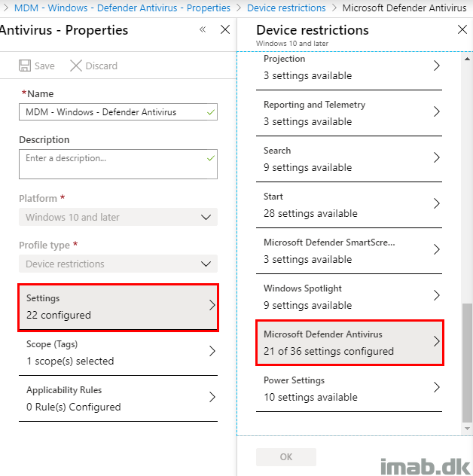
Task: Open the Power Settings chevron arrow
Action: [x=437, y=387]
